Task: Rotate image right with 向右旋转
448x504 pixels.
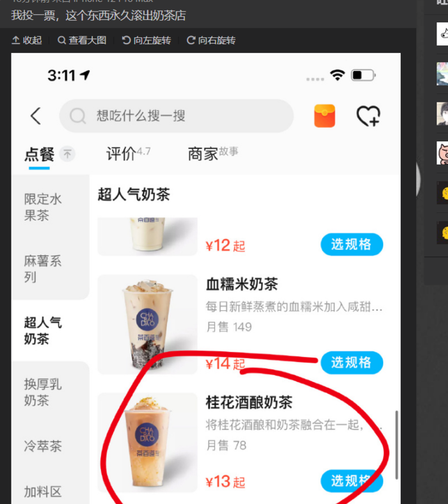Action: [211, 40]
